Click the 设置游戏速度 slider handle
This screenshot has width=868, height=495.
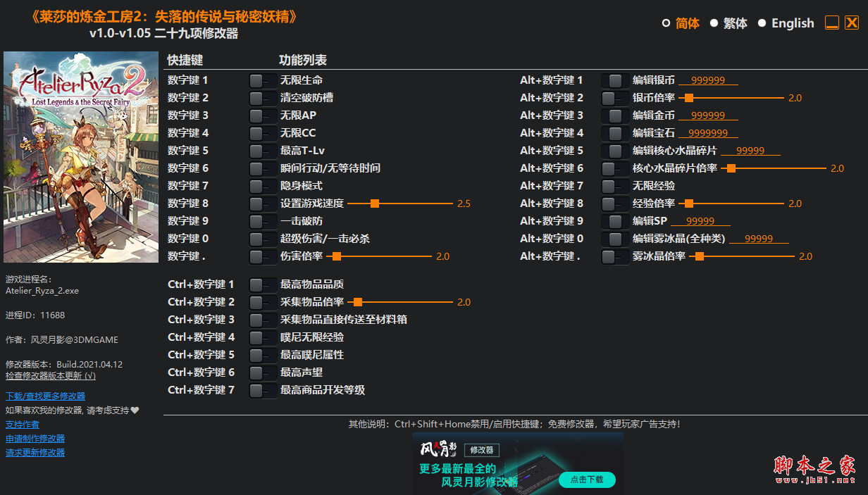tap(375, 203)
